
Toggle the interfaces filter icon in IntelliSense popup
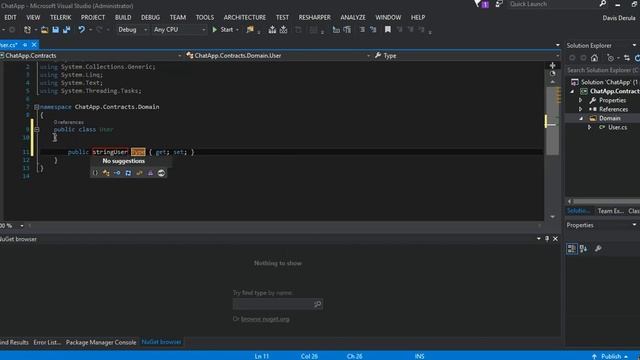pyautogui.click(x=117, y=173)
